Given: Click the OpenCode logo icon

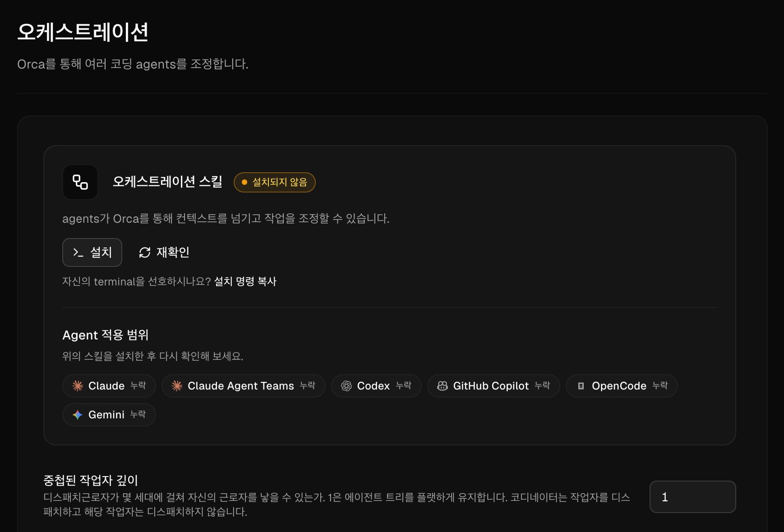Looking at the screenshot, I should [x=581, y=386].
